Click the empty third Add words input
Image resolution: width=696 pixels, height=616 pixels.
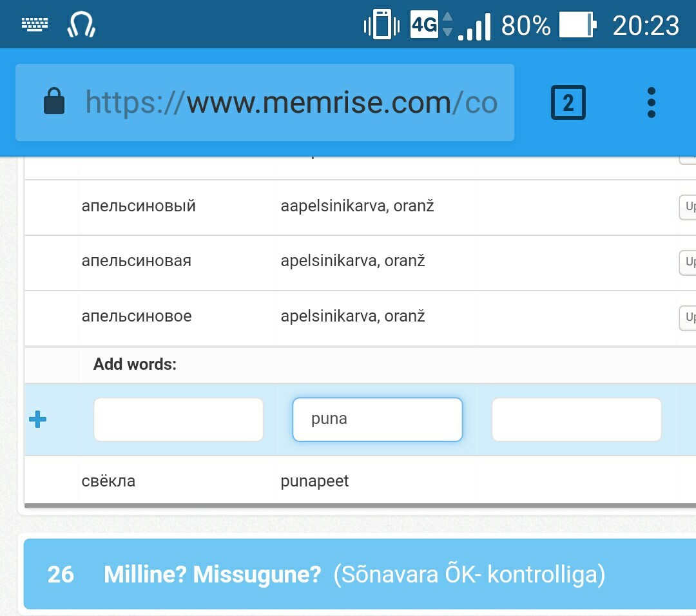pos(577,419)
